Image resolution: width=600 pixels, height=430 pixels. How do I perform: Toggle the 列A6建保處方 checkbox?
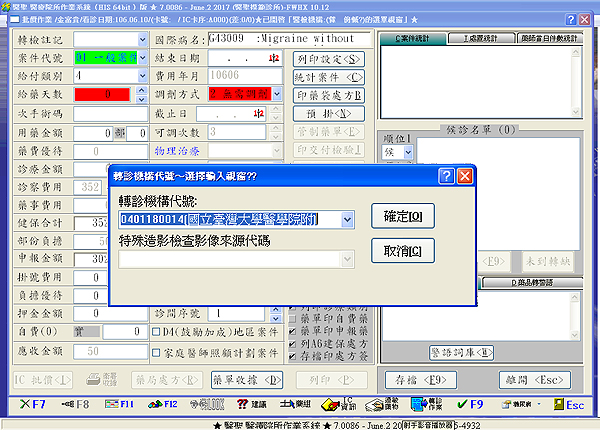click(x=291, y=342)
